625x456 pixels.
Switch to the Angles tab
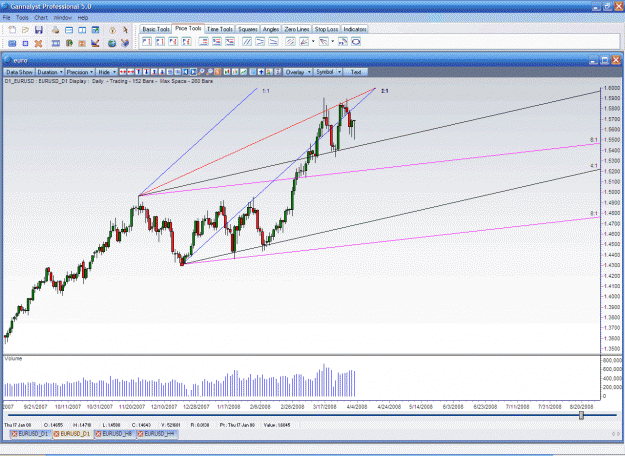(271, 29)
